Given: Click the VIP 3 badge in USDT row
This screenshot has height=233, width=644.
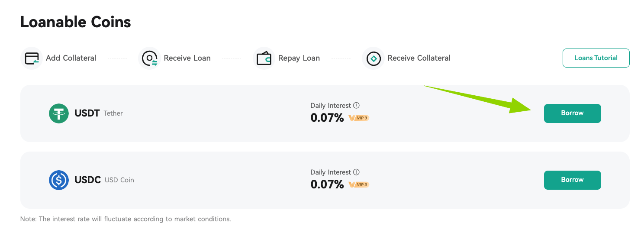Looking at the screenshot, I should pyautogui.click(x=359, y=118).
